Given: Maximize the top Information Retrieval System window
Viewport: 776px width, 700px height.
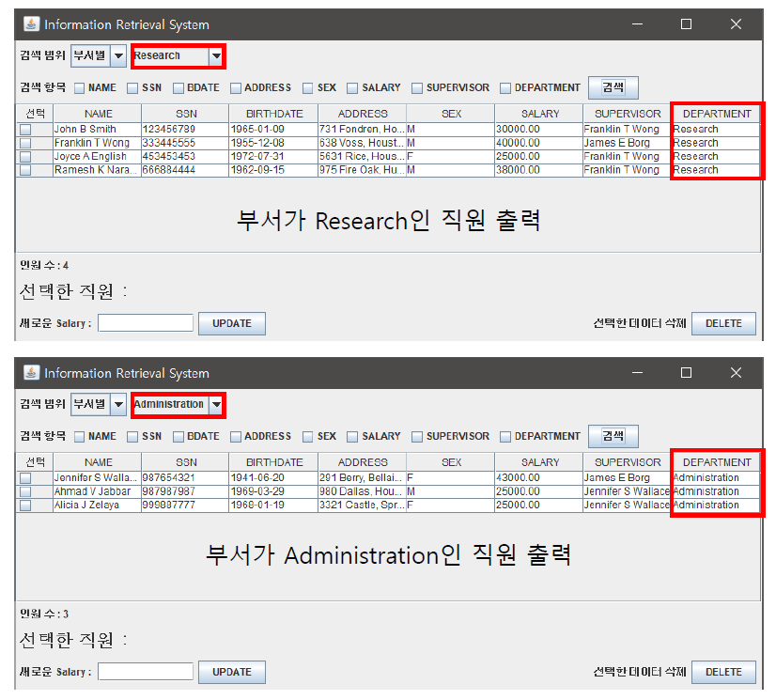Looking at the screenshot, I should pyautogui.click(x=686, y=24).
